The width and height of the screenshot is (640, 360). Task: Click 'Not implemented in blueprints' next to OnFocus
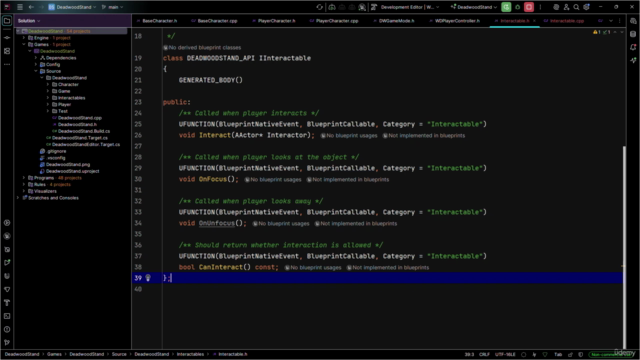coord(347,180)
